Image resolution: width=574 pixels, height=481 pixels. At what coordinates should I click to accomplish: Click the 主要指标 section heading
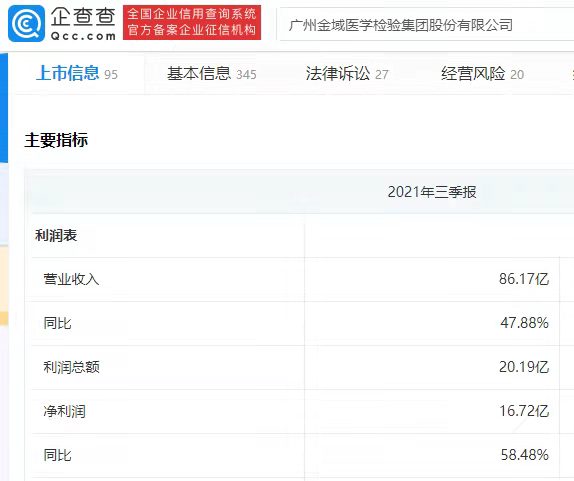click(x=56, y=140)
